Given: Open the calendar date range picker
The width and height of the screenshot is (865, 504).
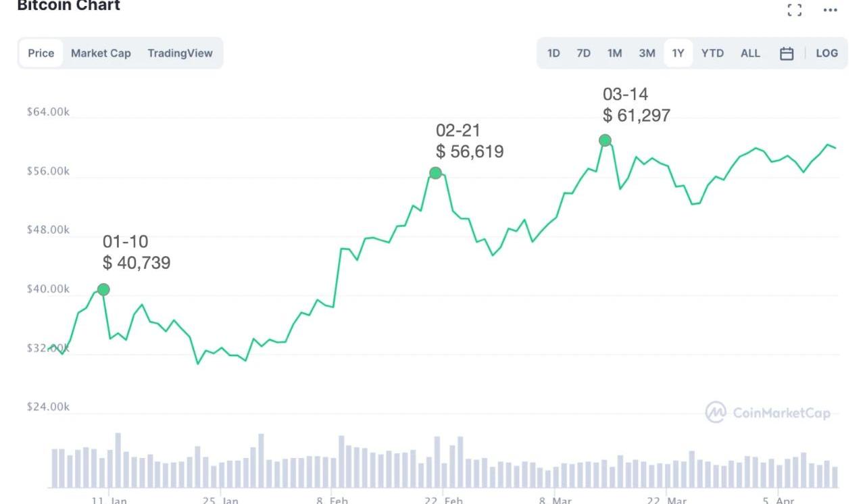Looking at the screenshot, I should click(787, 53).
